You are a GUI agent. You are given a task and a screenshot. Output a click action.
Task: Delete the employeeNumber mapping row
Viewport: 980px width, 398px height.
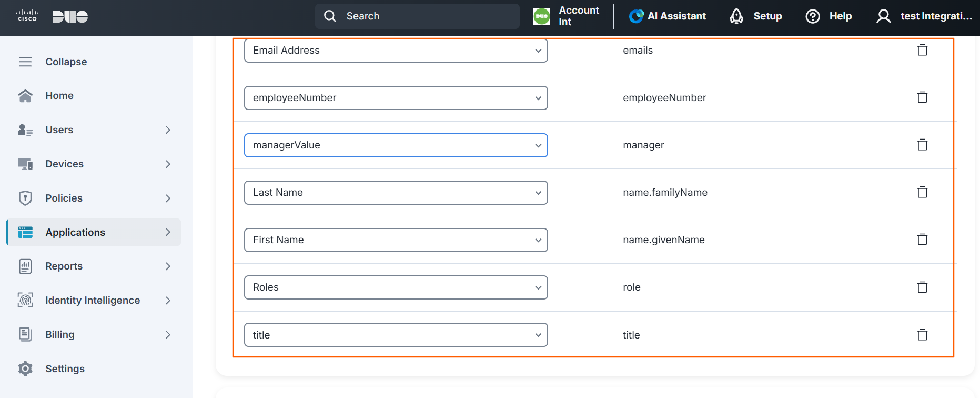(x=922, y=97)
